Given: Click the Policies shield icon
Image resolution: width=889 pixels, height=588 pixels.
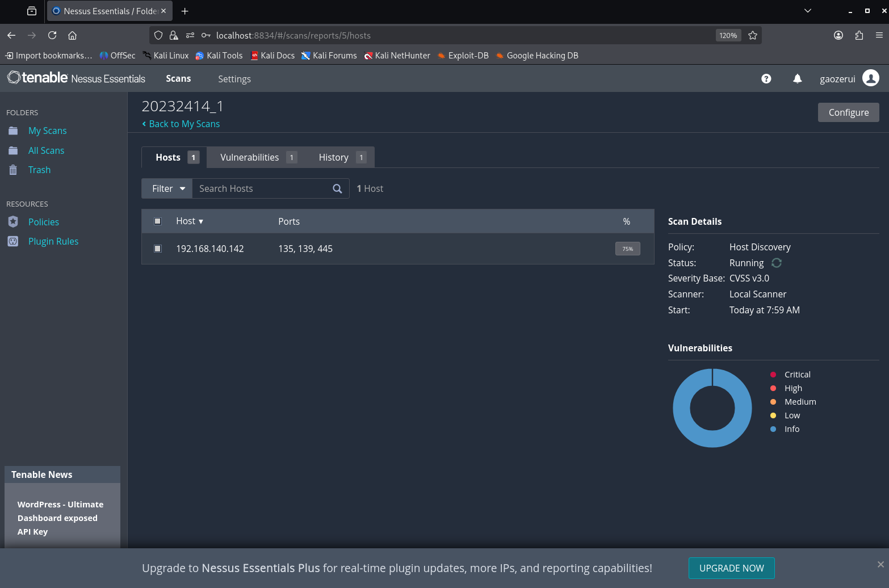Looking at the screenshot, I should [x=13, y=222].
